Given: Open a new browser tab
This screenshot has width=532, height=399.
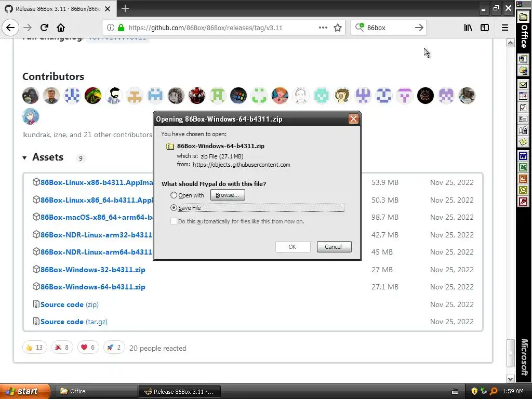Looking at the screenshot, I should point(125,8).
